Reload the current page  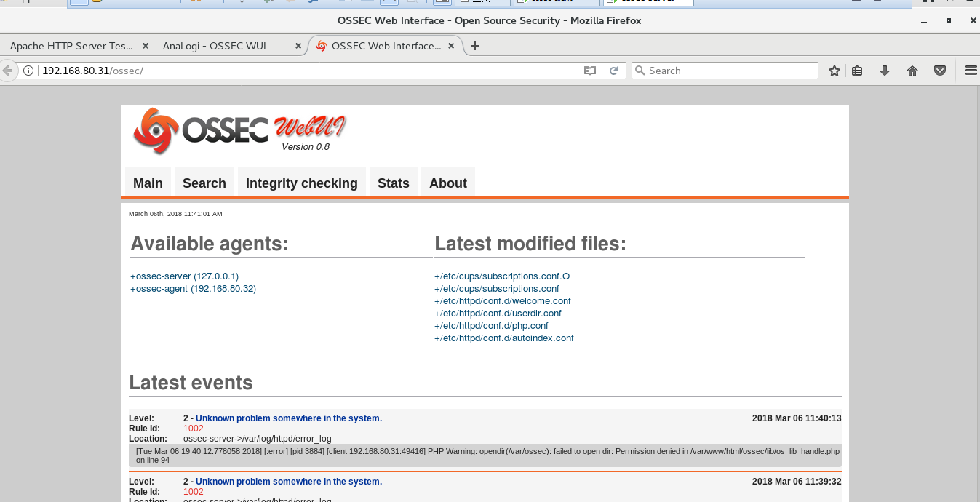(x=613, y=71)
